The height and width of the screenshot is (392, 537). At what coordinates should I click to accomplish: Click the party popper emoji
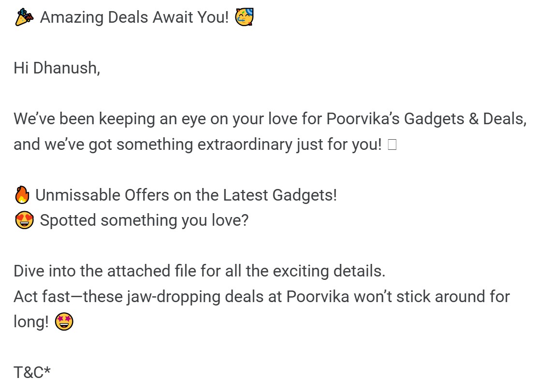[24, 18]
